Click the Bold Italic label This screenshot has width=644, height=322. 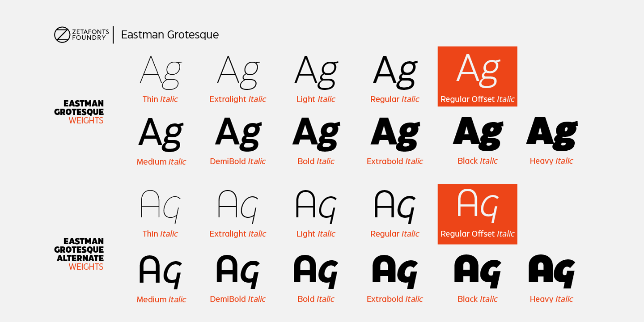(316, 161)
